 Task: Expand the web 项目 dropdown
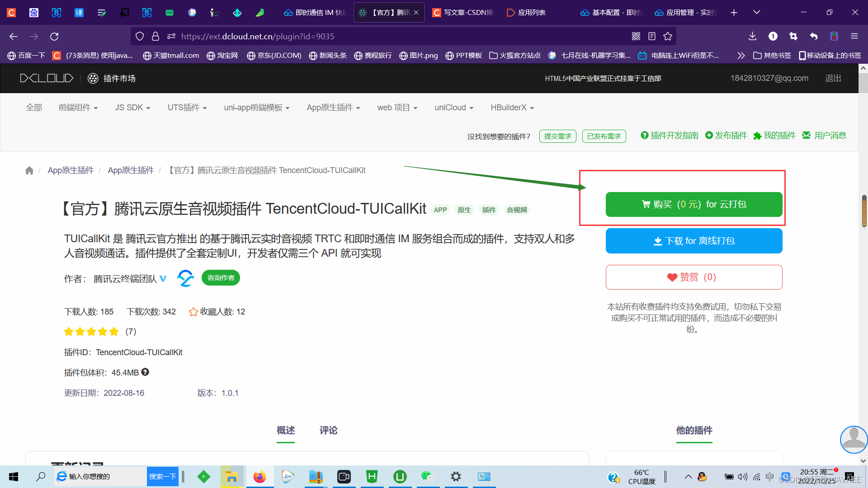(x=397, y=108)
